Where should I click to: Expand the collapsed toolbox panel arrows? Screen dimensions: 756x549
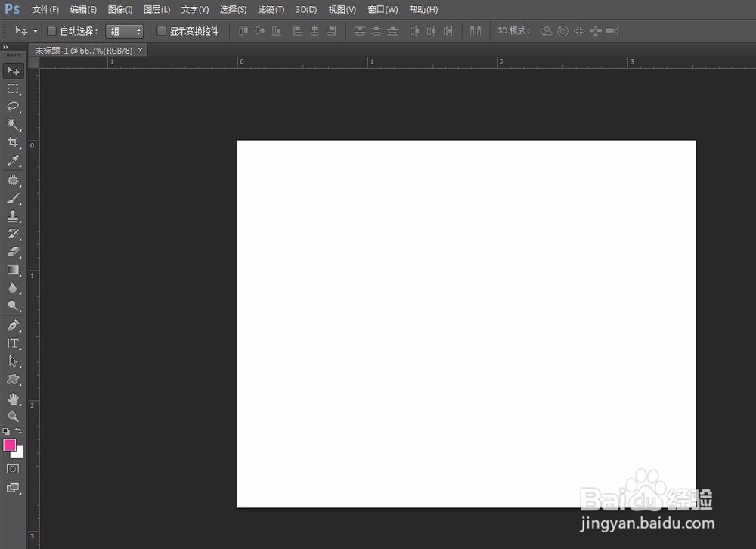point(6,48)
